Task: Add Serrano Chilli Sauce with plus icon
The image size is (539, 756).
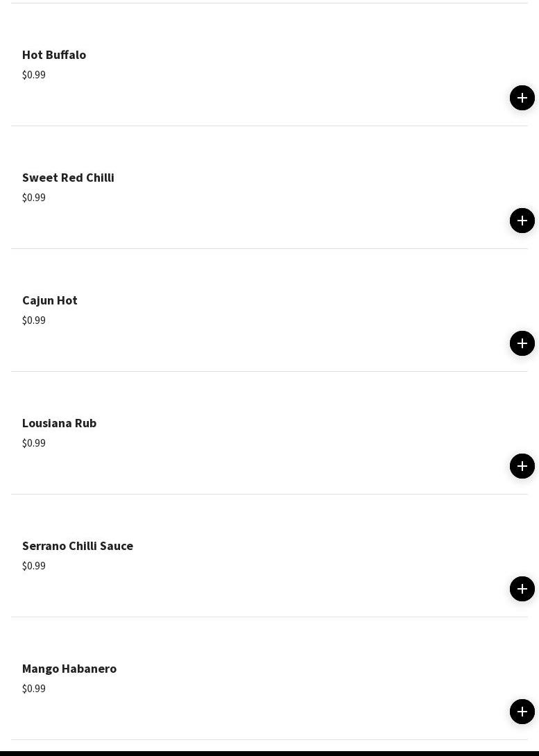Action: tap(522, 589)
